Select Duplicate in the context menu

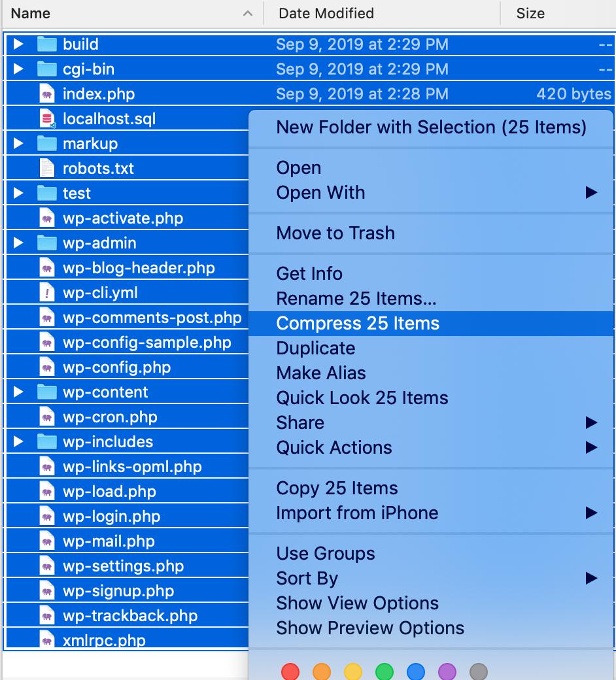[x=431, y=348]
